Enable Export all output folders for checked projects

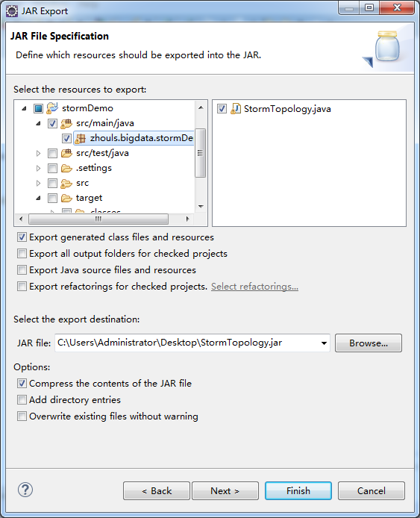(22, 253)
